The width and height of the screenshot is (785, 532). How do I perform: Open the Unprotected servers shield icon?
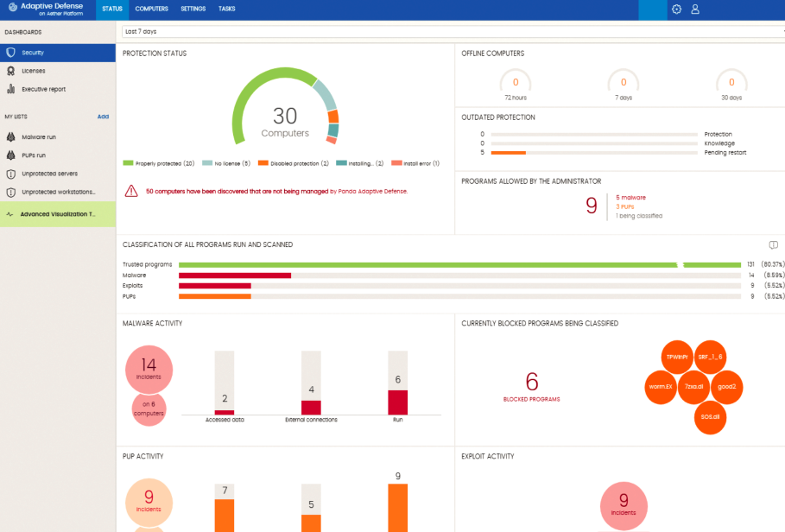pos(10,174)
